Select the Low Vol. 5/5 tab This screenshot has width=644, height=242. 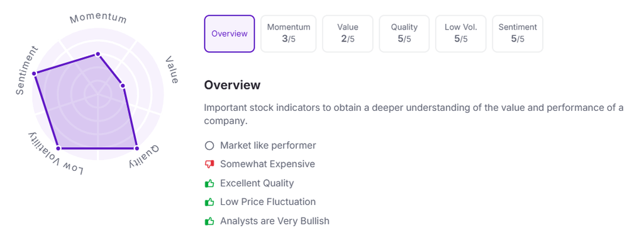click(461, 34)
